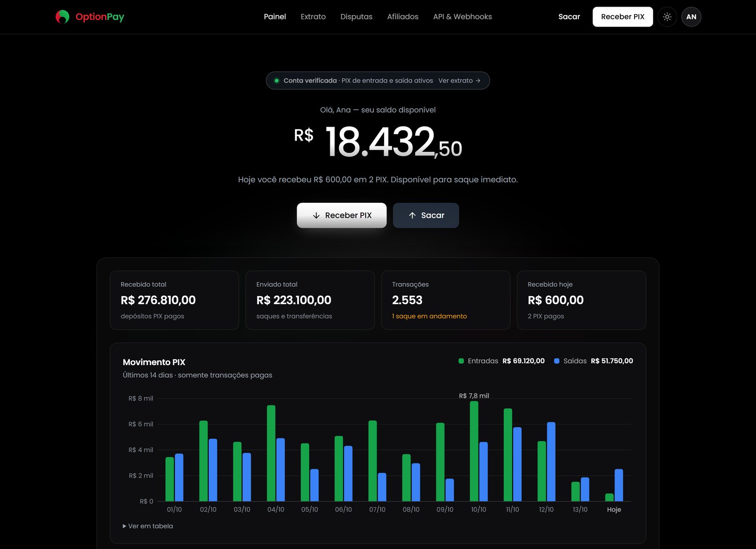
Task: Click the blue Saídas bar for 12/10
Action: [x=551, y=462]
